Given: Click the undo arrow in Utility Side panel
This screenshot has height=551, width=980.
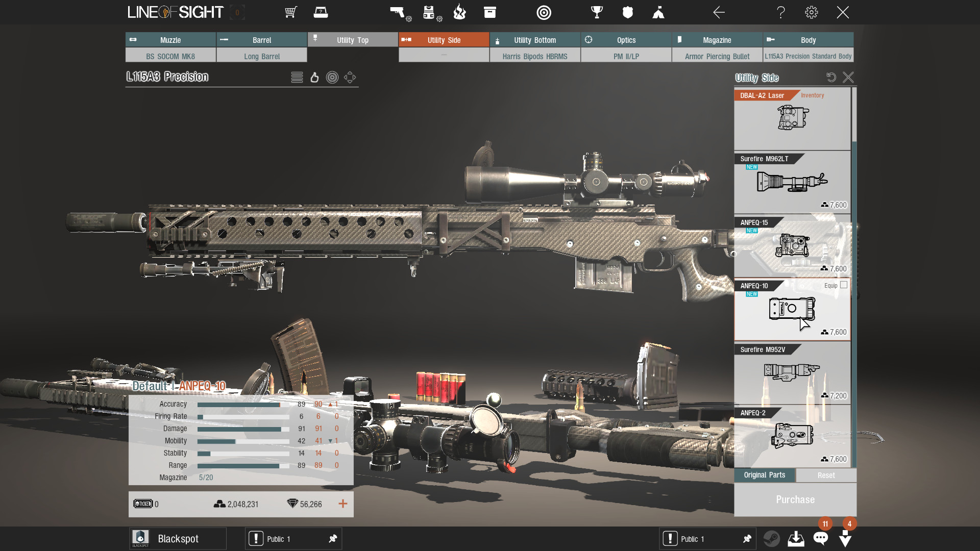Looking at the screenshot, I should pyautogui.click(x=831, y=77).
